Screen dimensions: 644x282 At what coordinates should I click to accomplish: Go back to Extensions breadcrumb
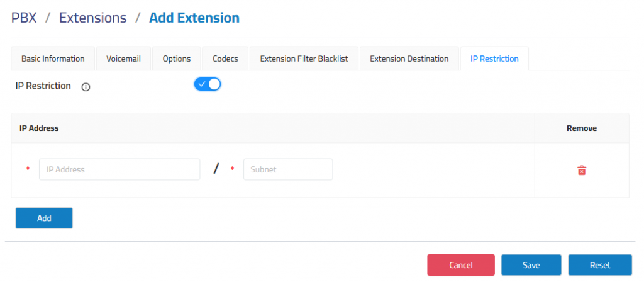(93, 18)
